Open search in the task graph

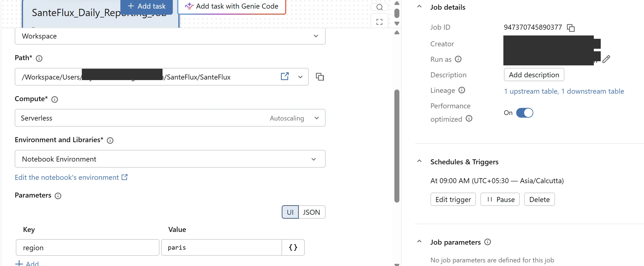click(379, 7)
